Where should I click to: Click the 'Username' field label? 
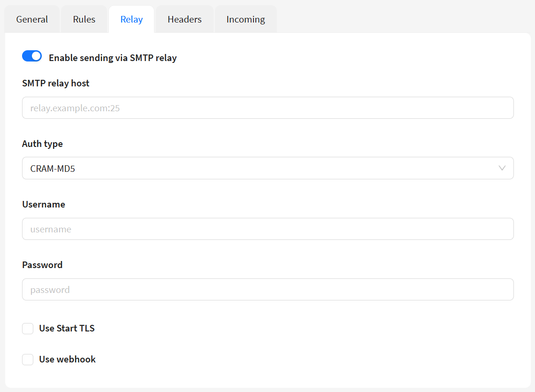coord(44,204)
